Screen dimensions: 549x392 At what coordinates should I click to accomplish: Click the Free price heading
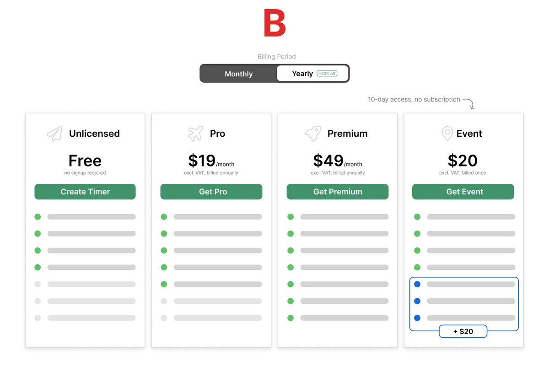[x=85, y=161]
